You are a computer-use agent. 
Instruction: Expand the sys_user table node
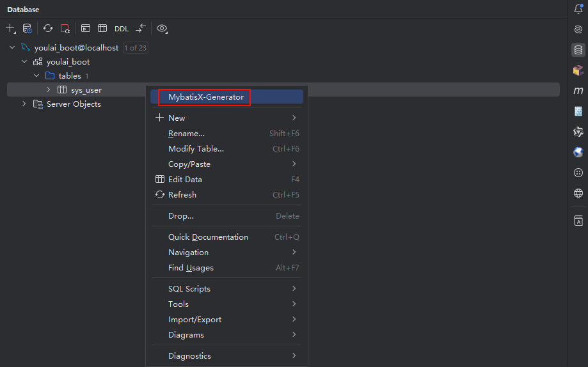49,90
